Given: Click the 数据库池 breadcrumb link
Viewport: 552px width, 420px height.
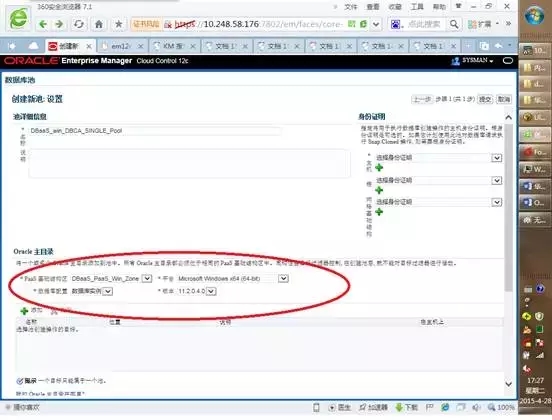Looking at the screenshot, I should click(20, 80).
